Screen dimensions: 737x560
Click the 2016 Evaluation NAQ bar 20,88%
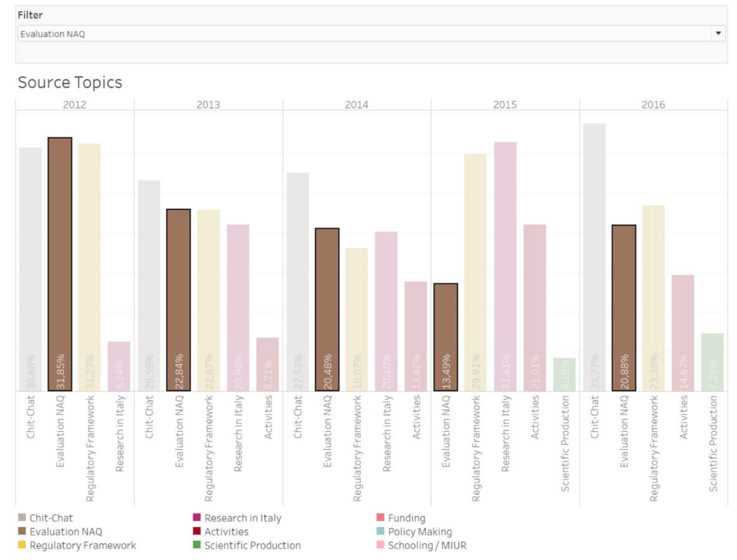[624, 308]
